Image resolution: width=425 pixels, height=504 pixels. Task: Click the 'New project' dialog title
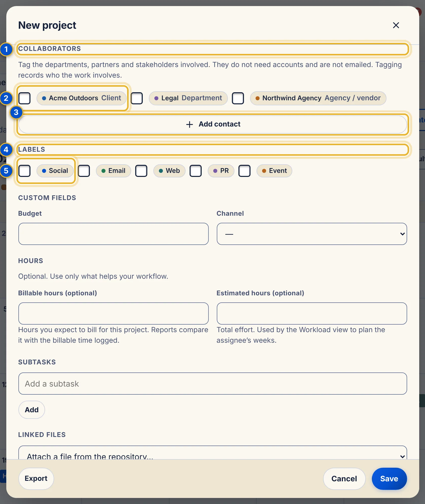(47, 25)
